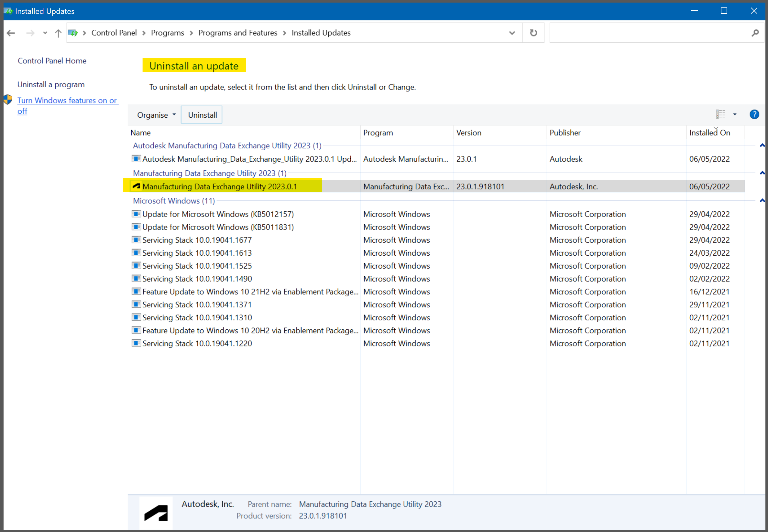
Task: Click icon beside Servicing Stack 10.0.19041.1525
Action: pos(136,265)
